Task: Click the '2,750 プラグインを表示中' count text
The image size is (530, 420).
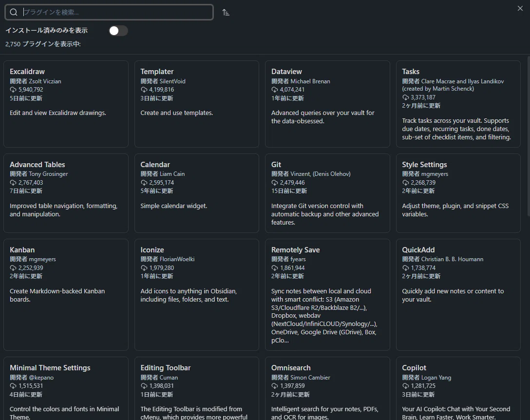Action: 43,44
